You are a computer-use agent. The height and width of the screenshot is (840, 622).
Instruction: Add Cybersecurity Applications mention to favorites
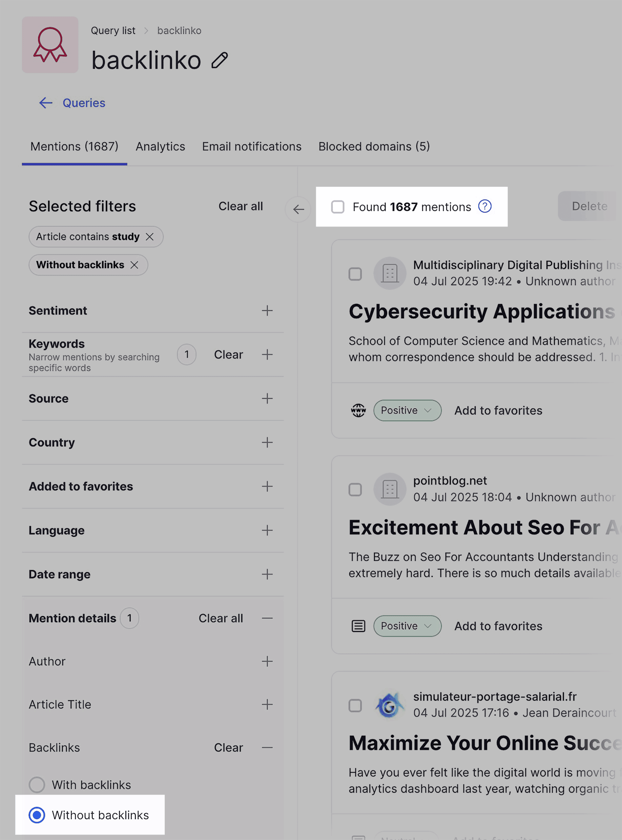click(x=499, y=410)
